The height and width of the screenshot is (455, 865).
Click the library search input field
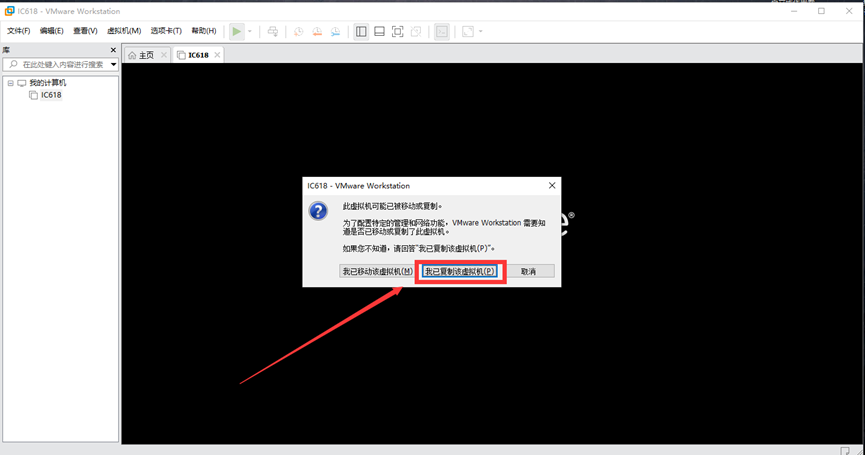click(62, 65)
